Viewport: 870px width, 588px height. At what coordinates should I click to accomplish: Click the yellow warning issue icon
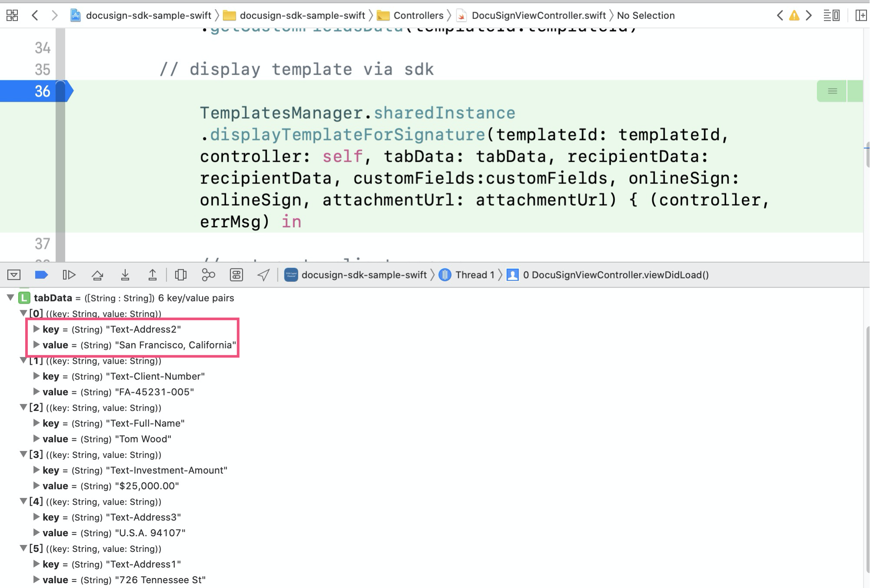[x=794, y=16]
